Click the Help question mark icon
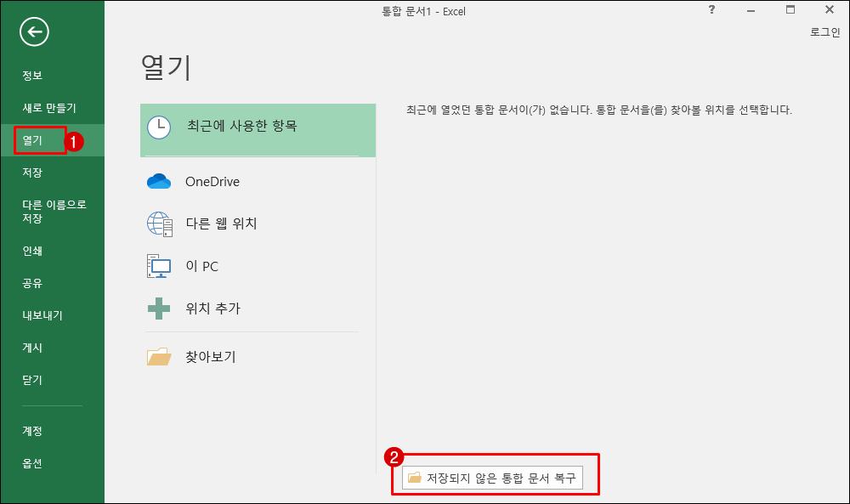The height and width of the screenshot is (504, 850). 711,10
